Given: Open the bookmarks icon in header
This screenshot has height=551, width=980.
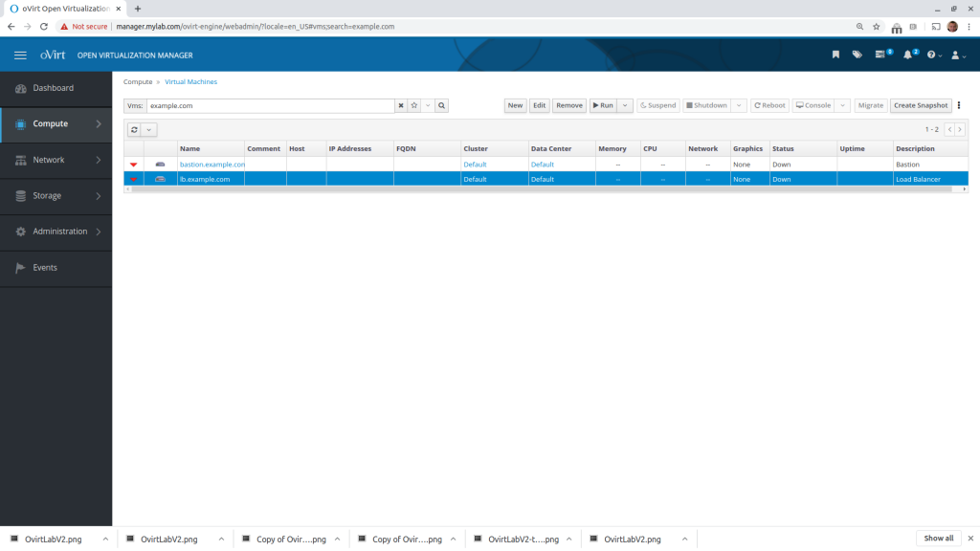Looking at the screenshot, I should (x=835, y=55).
